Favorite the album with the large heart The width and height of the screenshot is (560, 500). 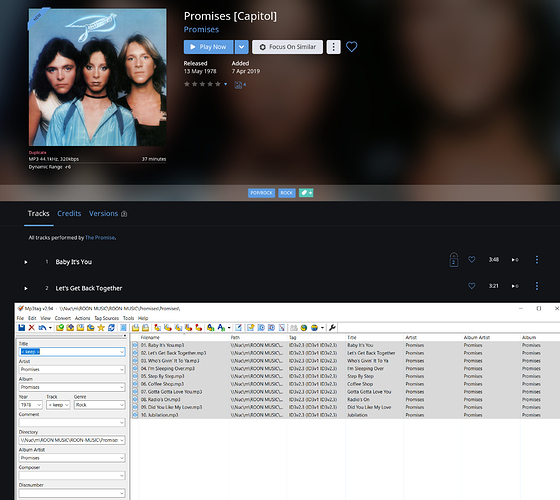(x=351, y=47)
